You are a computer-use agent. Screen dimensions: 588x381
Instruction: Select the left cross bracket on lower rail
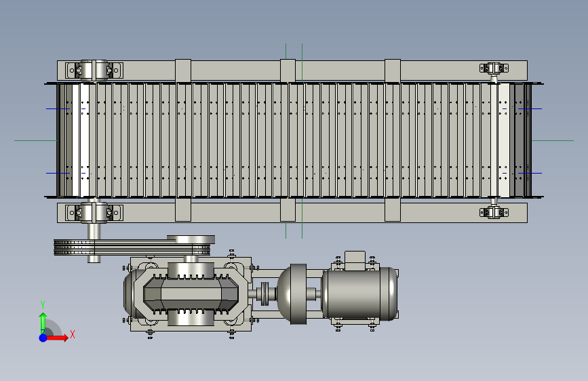(x=183, y=210)
